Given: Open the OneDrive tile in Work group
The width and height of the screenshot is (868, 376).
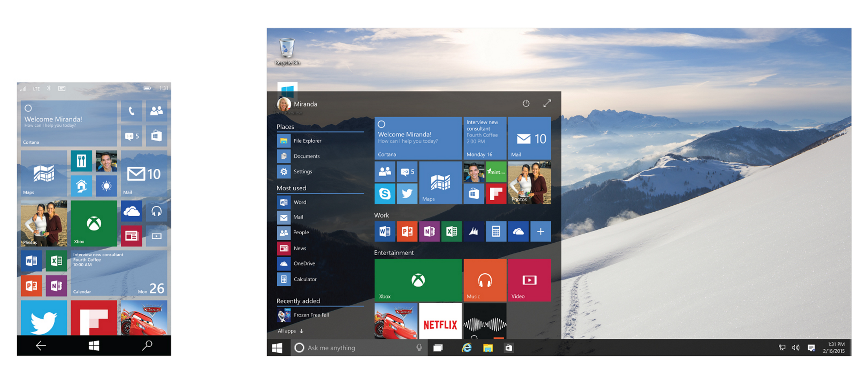Looking at the screenshot, I should pyautogui.click(x=518, y=231).
